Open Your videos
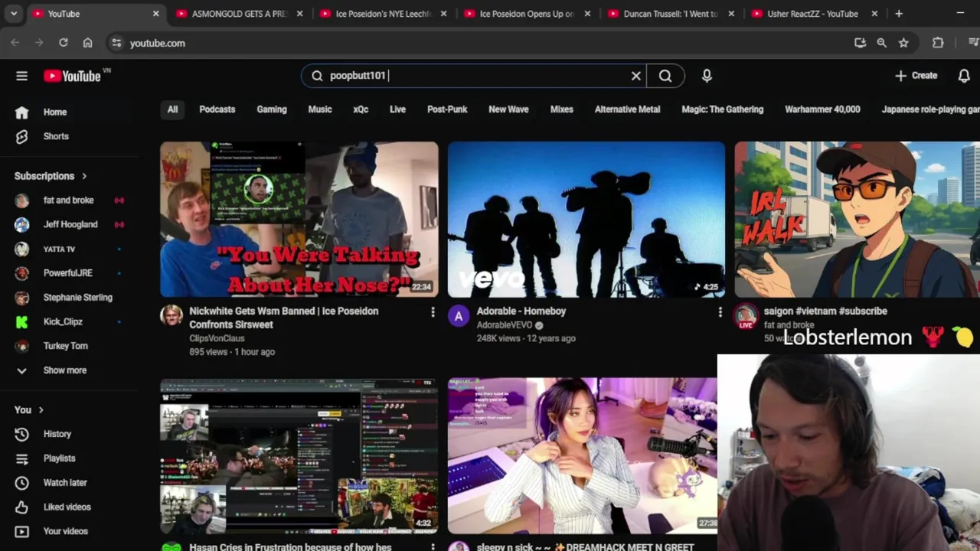980x551 pixels. pyautogui.click(x=65, y=531)
